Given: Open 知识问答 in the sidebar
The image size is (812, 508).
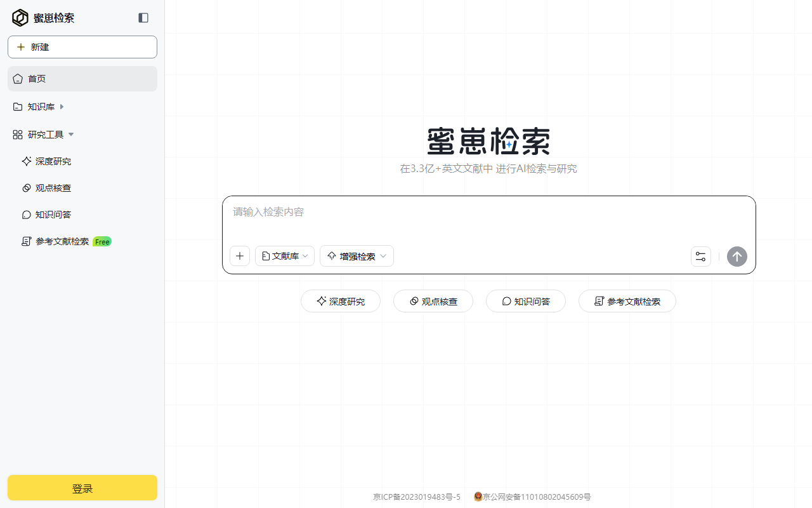Looking at the screenshot, I should click(x=53, y=215).
